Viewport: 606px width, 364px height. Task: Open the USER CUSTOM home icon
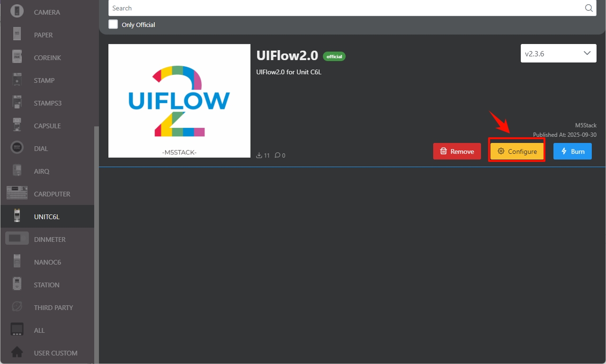tap(17, 353)
